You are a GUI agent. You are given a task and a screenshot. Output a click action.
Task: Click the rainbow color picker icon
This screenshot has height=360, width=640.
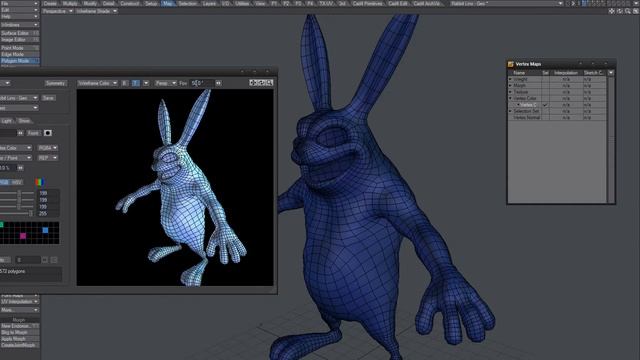click(39, 182)
